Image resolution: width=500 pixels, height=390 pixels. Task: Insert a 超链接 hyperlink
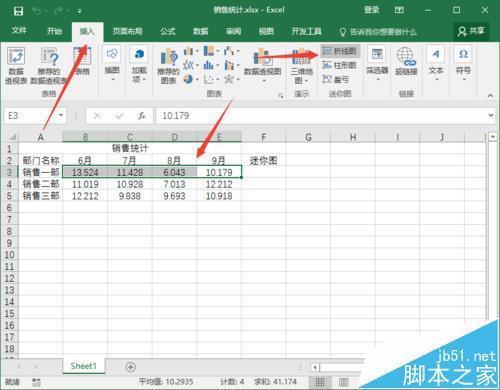(x=406, y=61)
